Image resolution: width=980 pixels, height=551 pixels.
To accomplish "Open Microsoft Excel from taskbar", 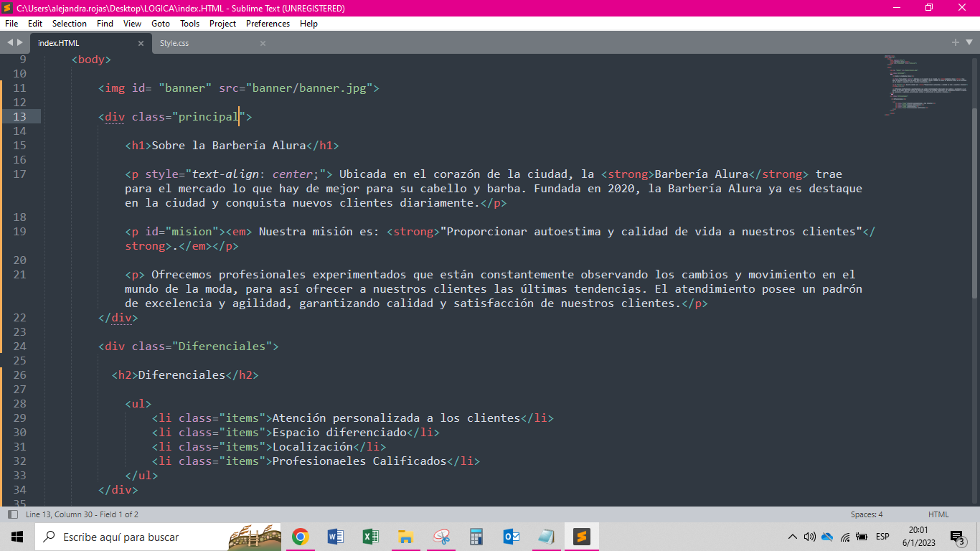I will [371, 537].
